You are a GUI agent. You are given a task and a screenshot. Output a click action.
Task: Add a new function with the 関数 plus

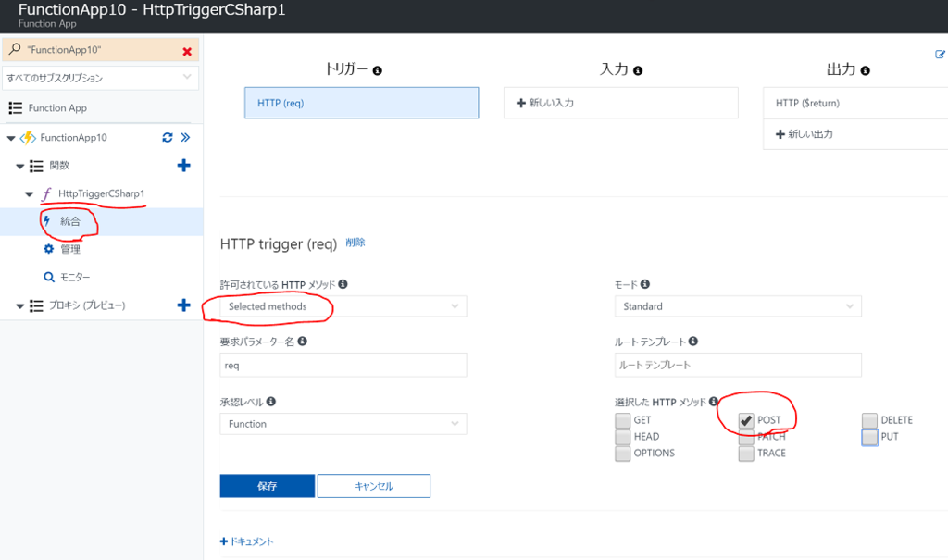(x=184, y=165)
